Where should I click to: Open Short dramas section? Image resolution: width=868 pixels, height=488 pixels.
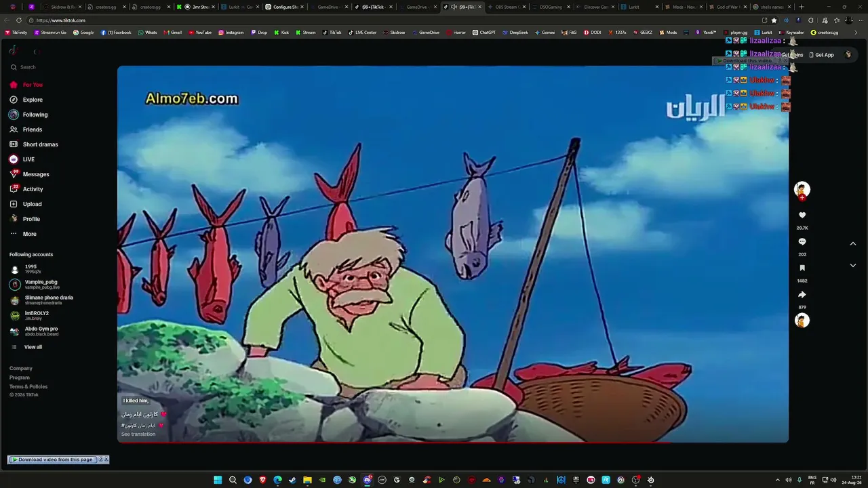point(33,144)
